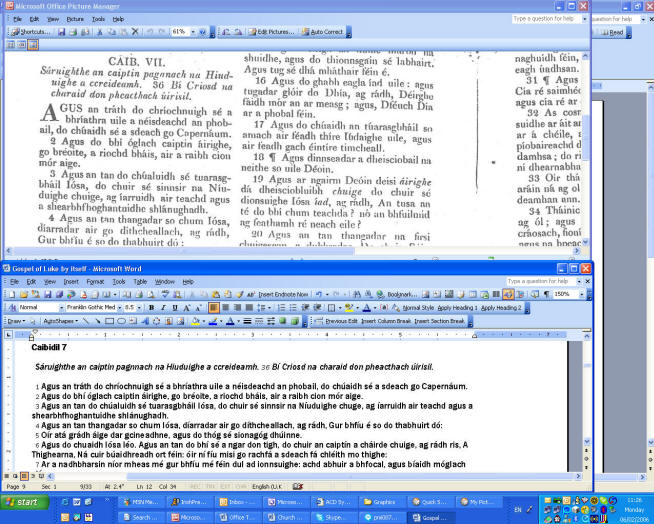Click Bookmark button in Word toolbar
This screenshot has height=524, width=654.
(402, 295)
